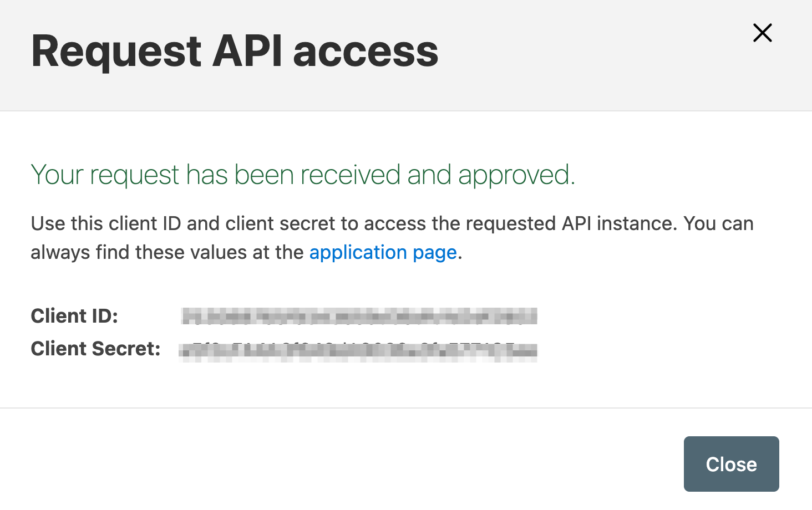Click the hyperlink in the instructions text
Screen dimensions: 812x510
tap(383, 252)
